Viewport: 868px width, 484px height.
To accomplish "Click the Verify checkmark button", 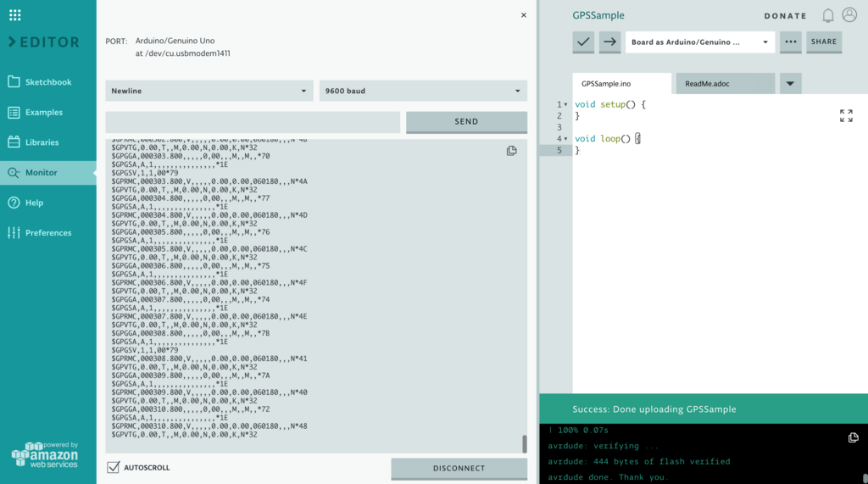I will [x=583, y=42].
